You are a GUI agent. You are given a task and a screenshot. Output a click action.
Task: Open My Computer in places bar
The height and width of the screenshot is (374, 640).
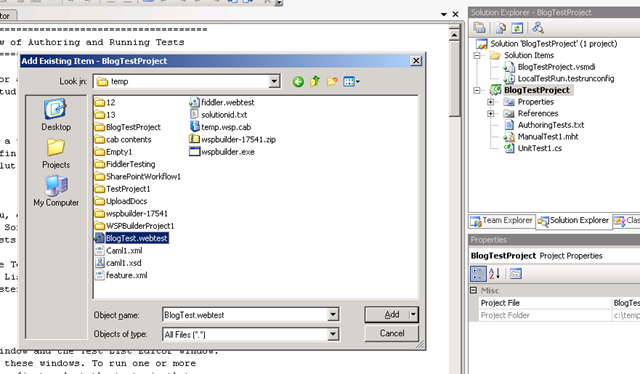click(x=56, y=191)
